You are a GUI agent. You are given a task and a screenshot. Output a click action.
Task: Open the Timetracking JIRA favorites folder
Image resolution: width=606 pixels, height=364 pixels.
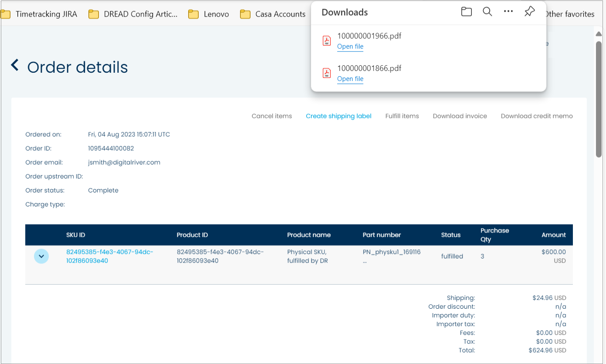coord(40,14)
